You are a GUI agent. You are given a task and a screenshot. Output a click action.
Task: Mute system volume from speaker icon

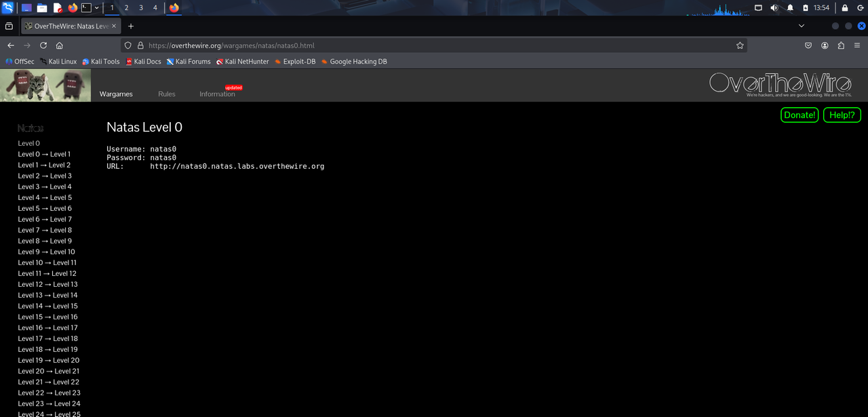[774, 8]
